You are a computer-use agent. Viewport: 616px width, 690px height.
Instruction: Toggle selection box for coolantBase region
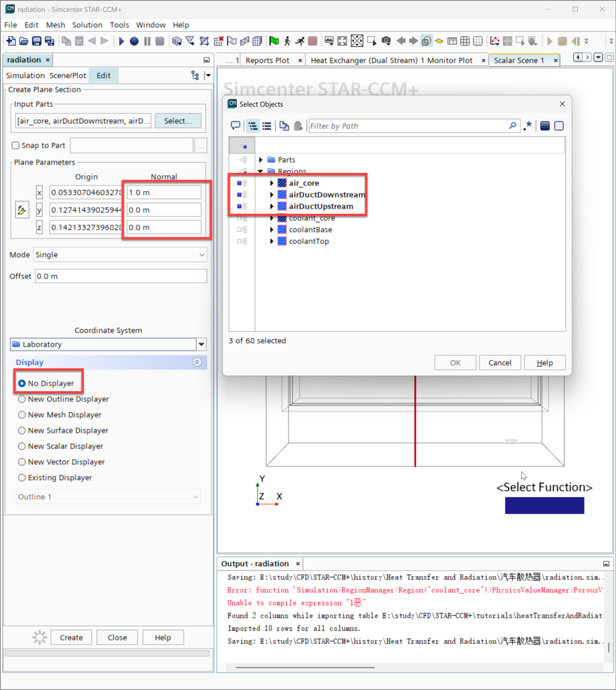pyautogui.click(x=242, y=230)
